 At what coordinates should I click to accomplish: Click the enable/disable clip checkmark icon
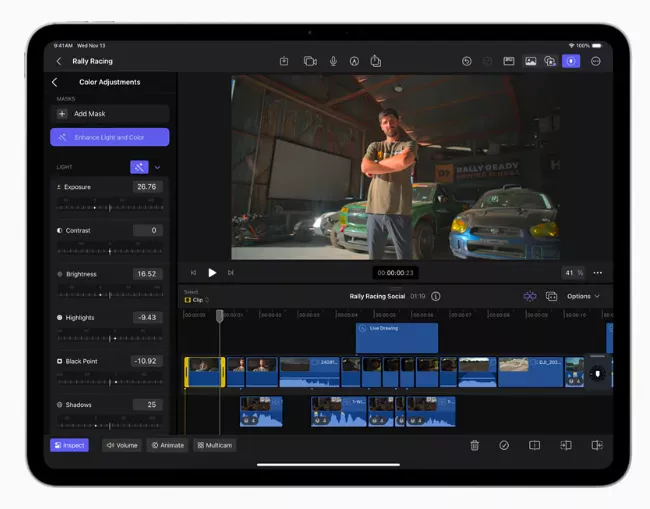click(x=504, y=446)
